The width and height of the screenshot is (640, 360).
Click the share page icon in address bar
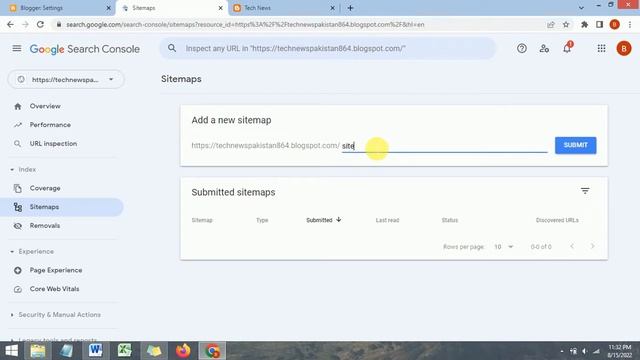tap(551, 24)
